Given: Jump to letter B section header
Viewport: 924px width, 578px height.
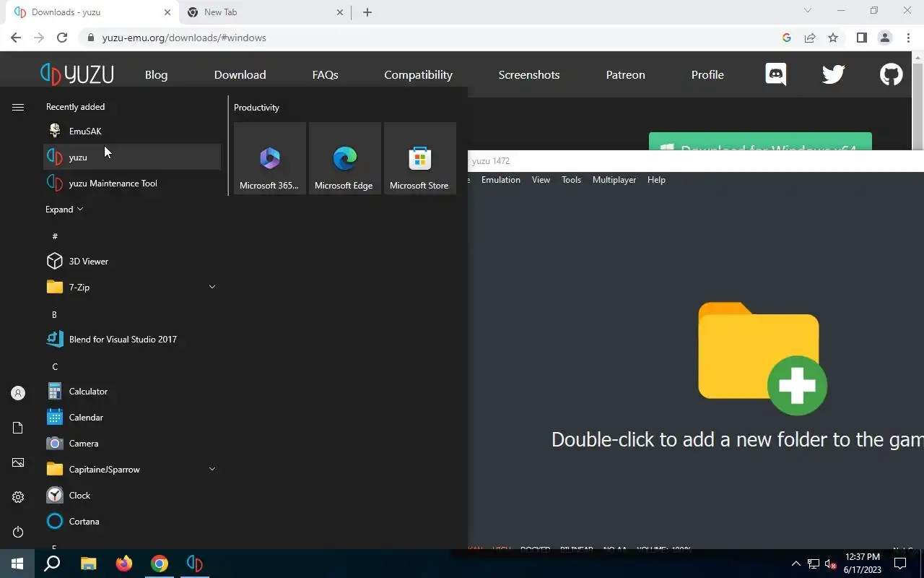Looking at the screenshot, I should 54,314.
